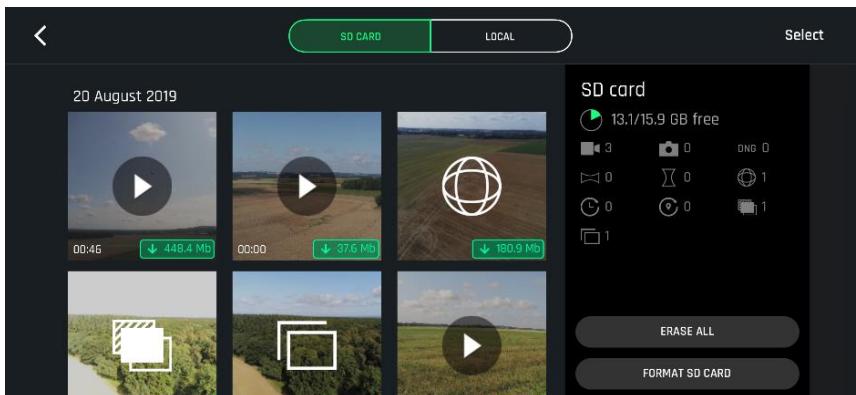
Task: Filter by burst frames icon showing 1
Action: (x=590, y=236)
